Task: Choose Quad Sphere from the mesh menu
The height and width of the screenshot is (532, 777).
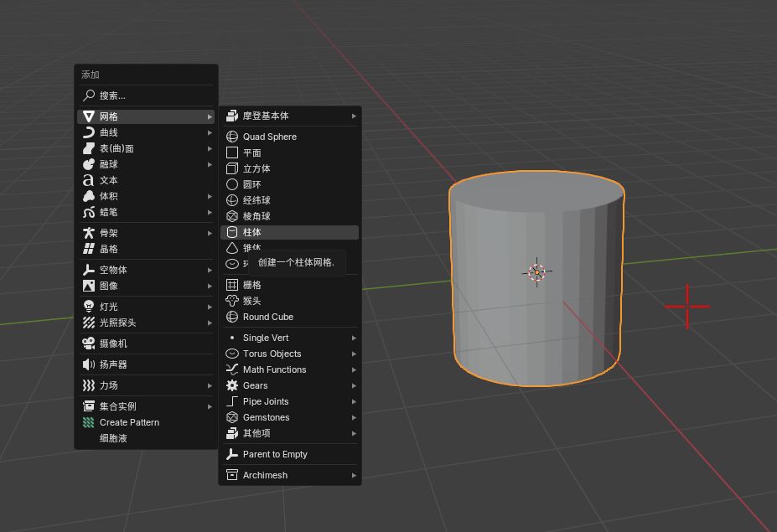Action: [x=270, y=137]
